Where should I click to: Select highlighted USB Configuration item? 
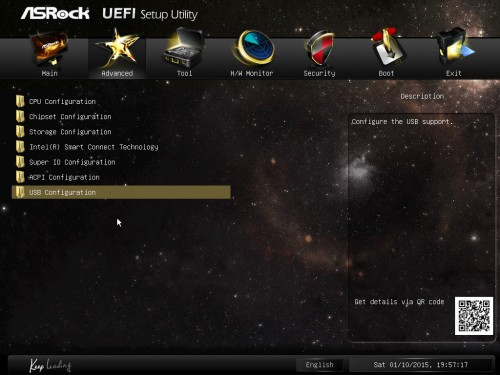[121, 192]
